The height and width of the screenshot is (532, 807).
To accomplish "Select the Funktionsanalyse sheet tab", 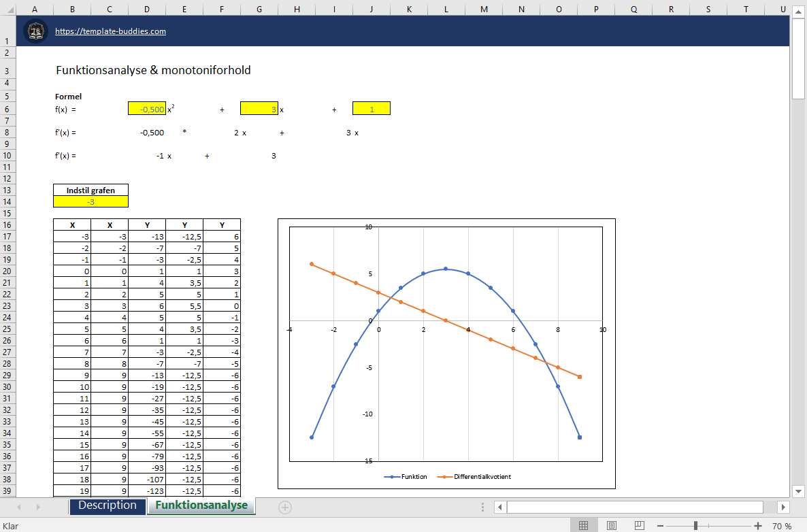I will [201, 505].
